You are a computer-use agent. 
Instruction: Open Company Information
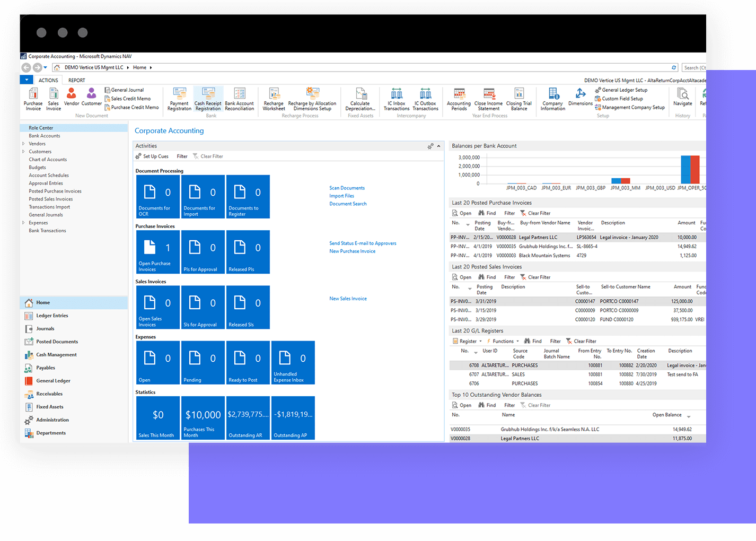click(553, 99)
